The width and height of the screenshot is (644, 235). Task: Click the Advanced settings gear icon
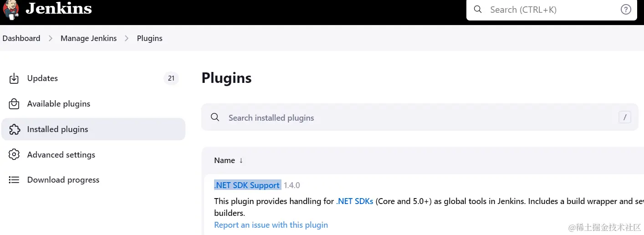[x=14, y=155]
